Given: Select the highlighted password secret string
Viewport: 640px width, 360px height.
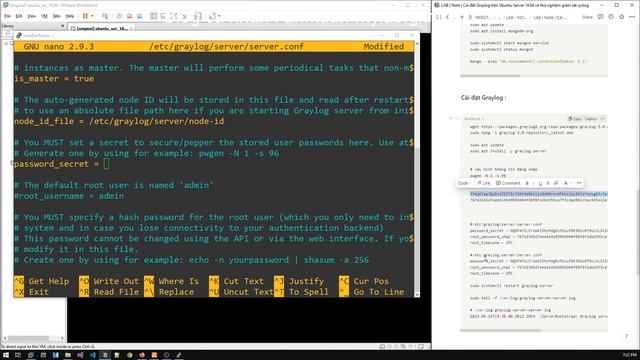Looking at the screenshot, I should (x=538, y=194).
